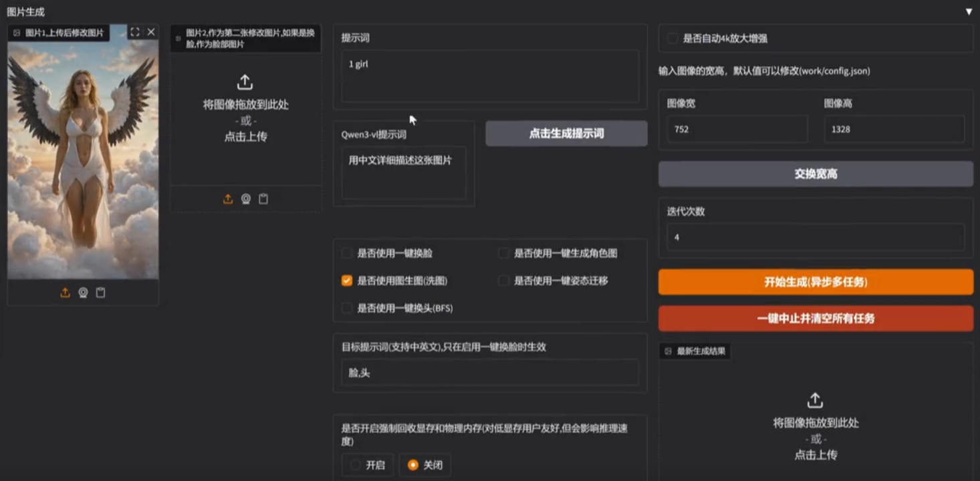
Task: Click the 点击生成提示词 button
Action: coord(566,134)
